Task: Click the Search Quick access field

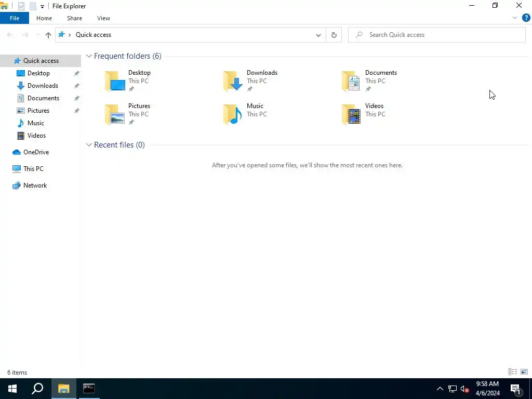Action: [x=436, y=35]
